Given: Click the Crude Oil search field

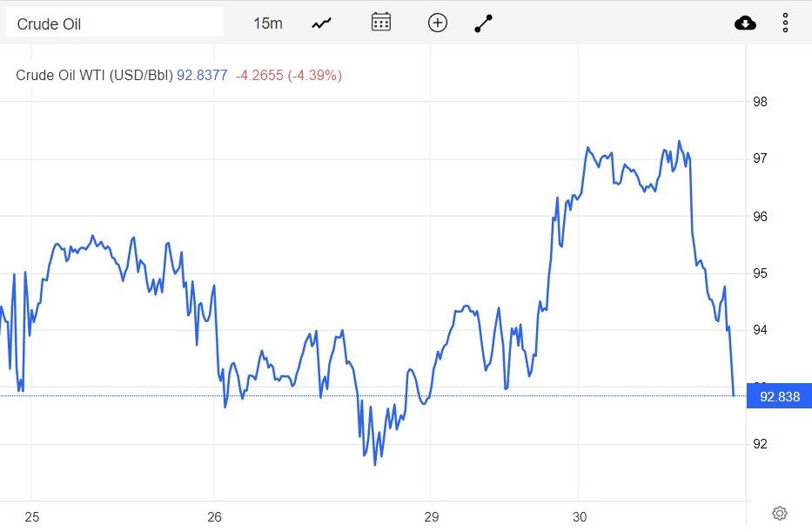Looking at the screenshot, I should pyautogui.click(x=114, y=24).
